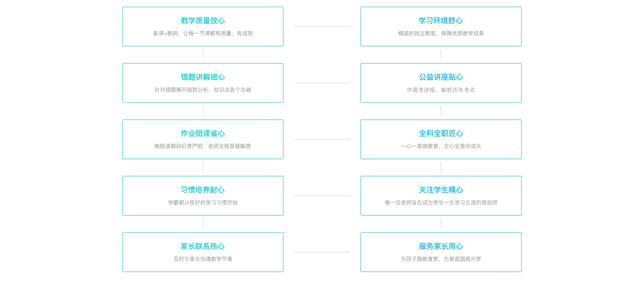Click the 习惯培养耐心 box
Screen dimensions: 644x282
[x=203, y=196]
